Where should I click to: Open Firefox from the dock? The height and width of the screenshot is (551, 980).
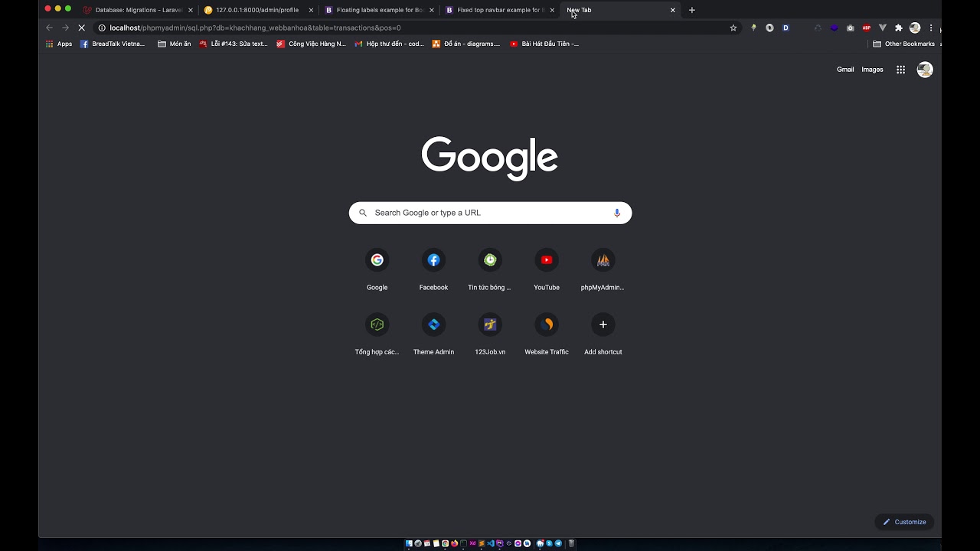pyautogui.click(x=454, y=543)
